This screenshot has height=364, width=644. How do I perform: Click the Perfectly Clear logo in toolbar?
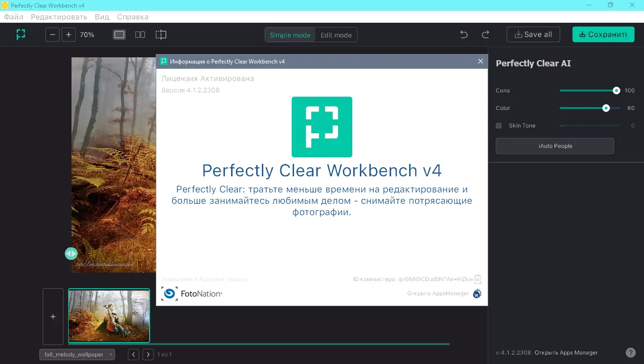coord(20,35)
